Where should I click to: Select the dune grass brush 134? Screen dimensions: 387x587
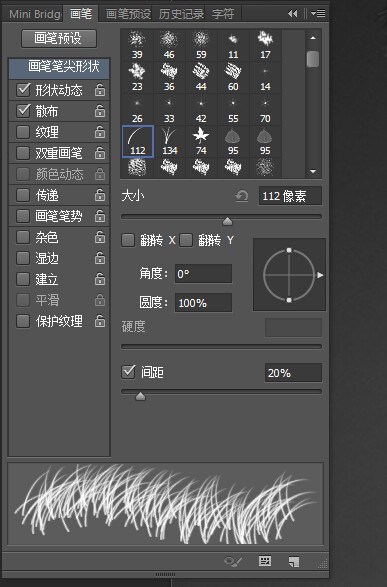tap(170, 142)
